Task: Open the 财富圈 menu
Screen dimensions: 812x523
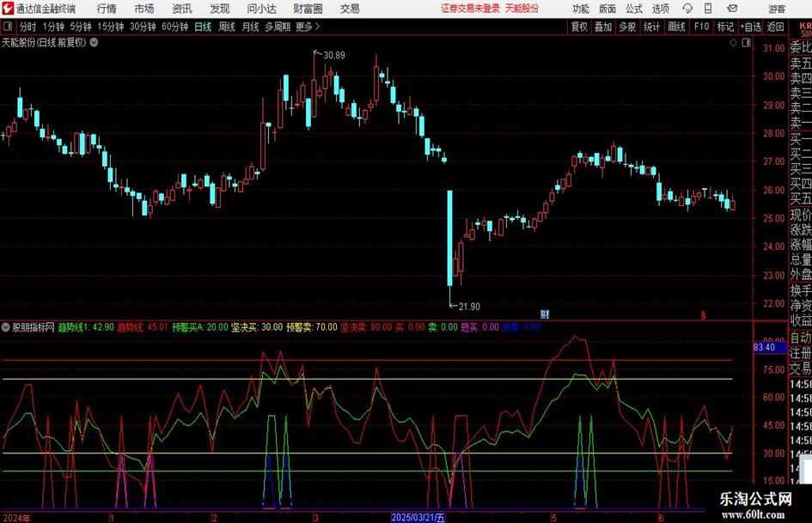Action: pos(308,9)
